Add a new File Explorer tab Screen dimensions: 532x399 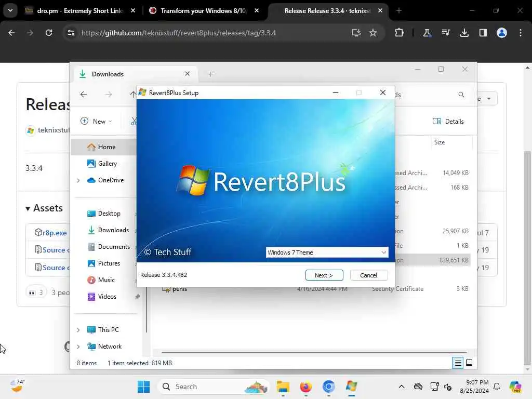210,74
